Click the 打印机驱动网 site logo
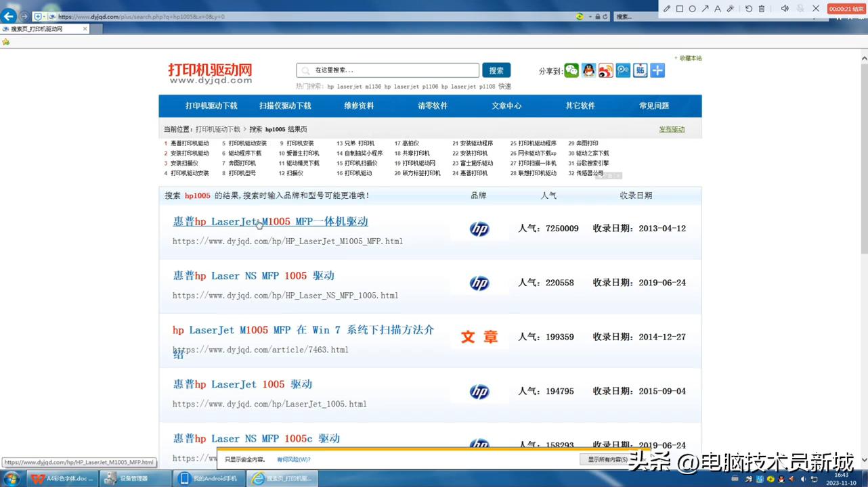Viewport: 868px width, 487px height. coord(210,73)
